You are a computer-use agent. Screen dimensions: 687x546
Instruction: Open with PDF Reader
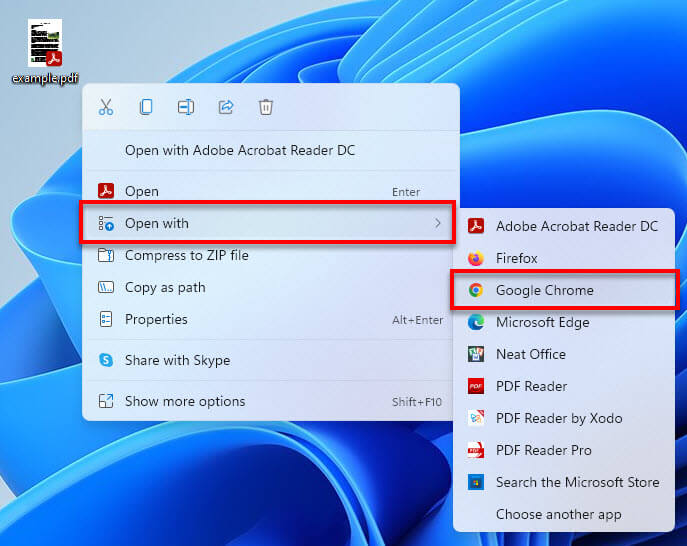click(564, 386)
